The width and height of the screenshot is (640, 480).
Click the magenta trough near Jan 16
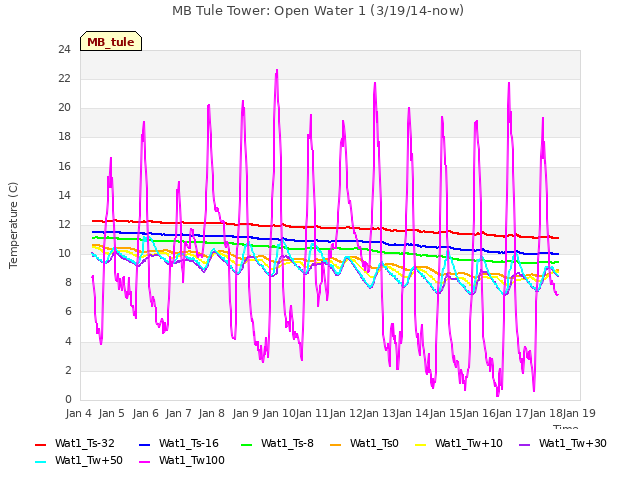coord(497,395)
